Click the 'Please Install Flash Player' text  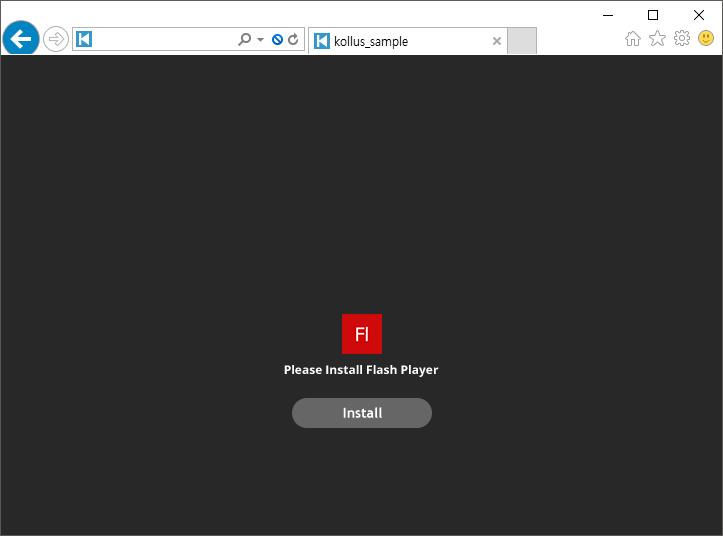tap(361, 370)
